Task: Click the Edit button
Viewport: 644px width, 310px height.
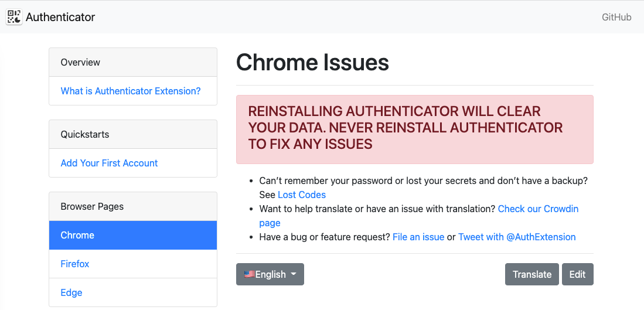Action: (577, 274)
